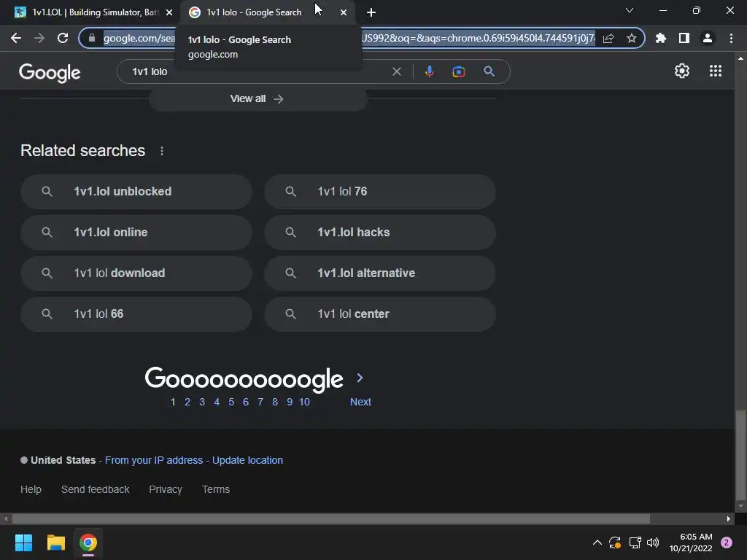This screenshot has height=560, width=747.
Task: Open a new browser tab
Action: click(x=371, y=12)
